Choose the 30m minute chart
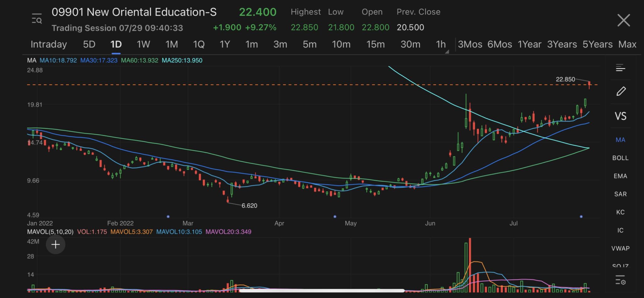The height and width of the screenshot is (298, 644). pyautogui.click(x=410, y=44)
